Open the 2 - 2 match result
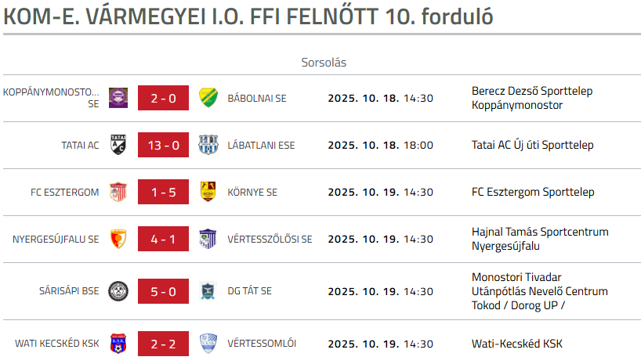 tap(163, 343)
